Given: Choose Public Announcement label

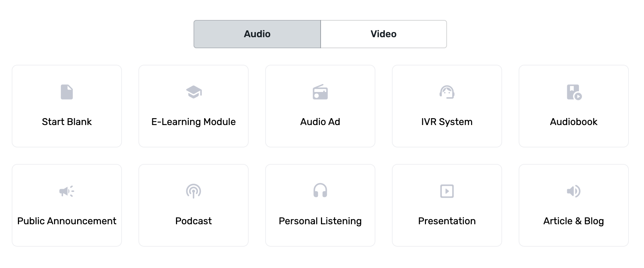Looking at the screenshot, I should coord(67,221).
